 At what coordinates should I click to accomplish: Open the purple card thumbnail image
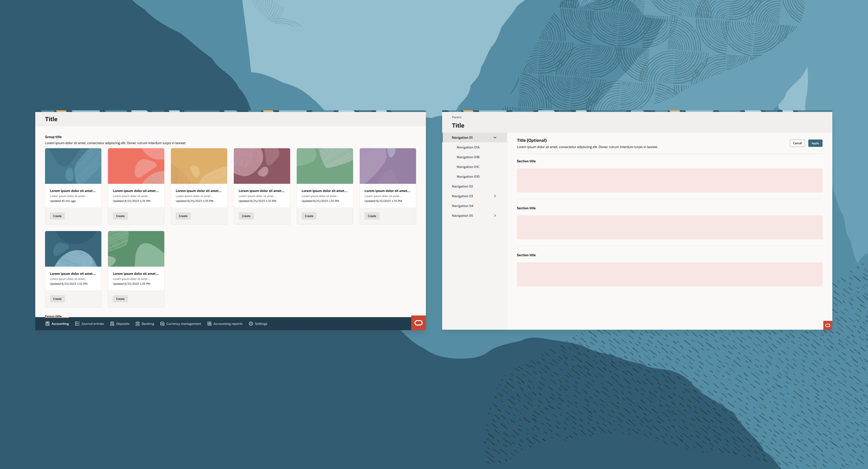pyautogui.click(x=388, y=166)
